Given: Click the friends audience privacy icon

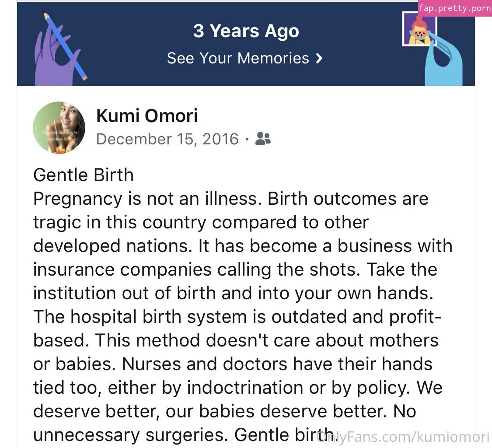Looking at the screenshot, I should pos(263,138).
